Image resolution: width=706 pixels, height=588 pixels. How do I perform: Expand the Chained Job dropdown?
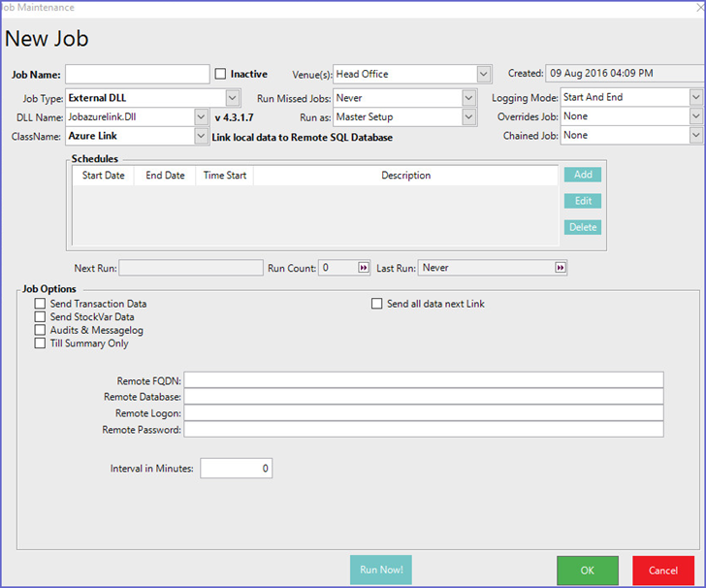tap(696, 135)
